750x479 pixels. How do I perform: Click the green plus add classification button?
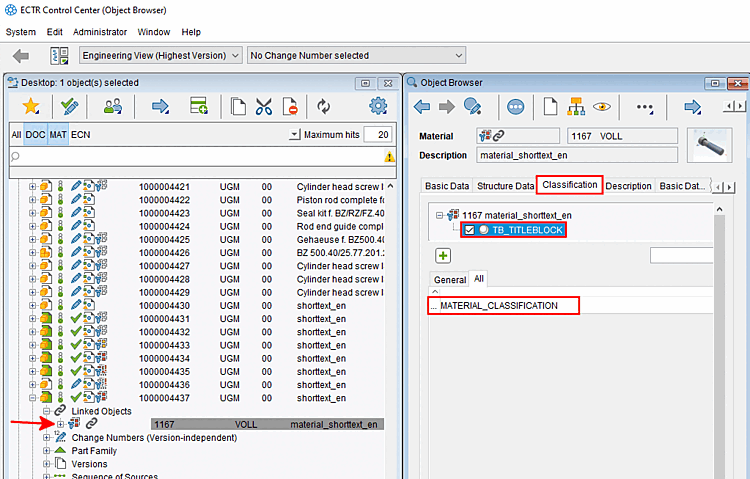point(443,256)
